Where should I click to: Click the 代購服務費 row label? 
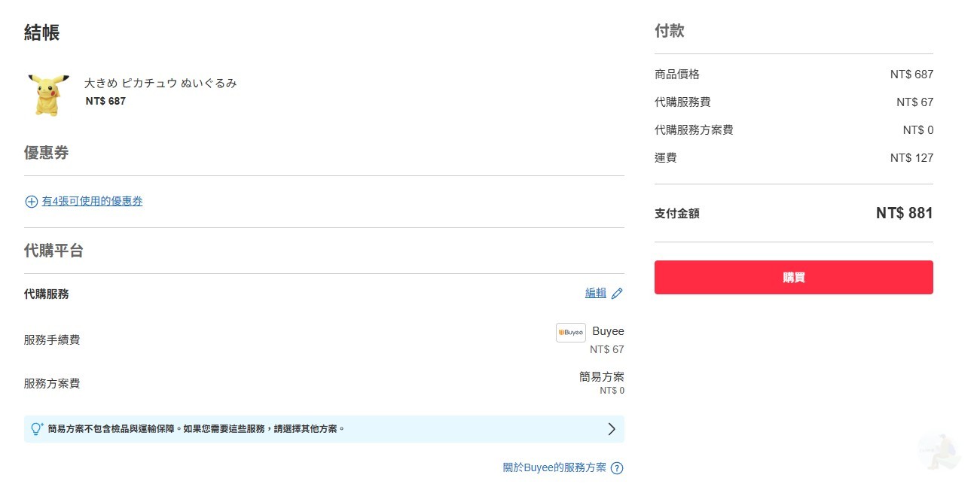(682, 102)
